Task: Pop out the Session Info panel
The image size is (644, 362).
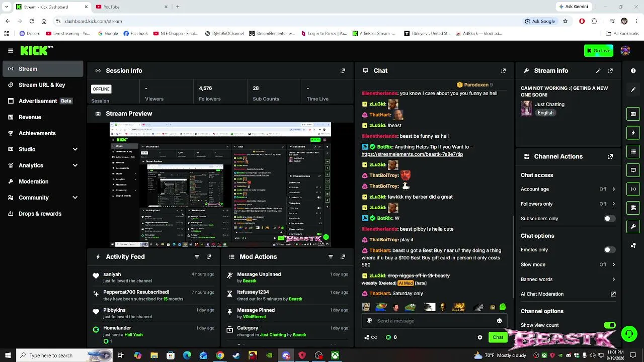Action: pos(343,71)
